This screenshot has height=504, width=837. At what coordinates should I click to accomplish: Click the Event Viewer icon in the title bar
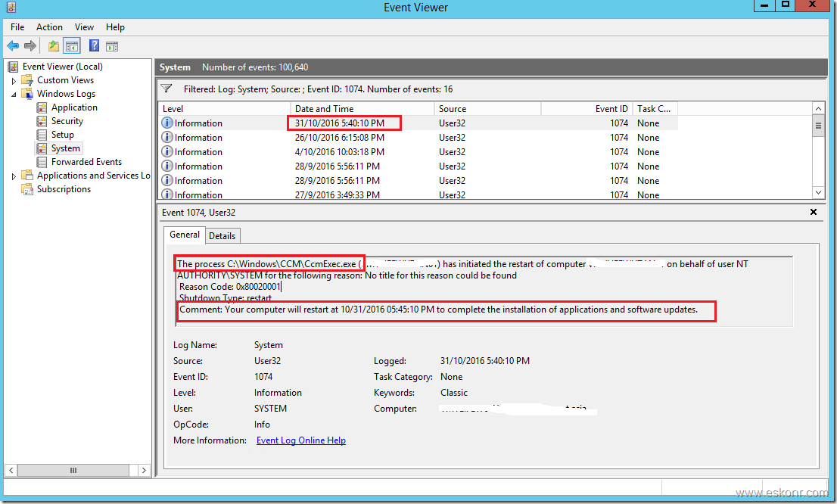coord(10,6)
